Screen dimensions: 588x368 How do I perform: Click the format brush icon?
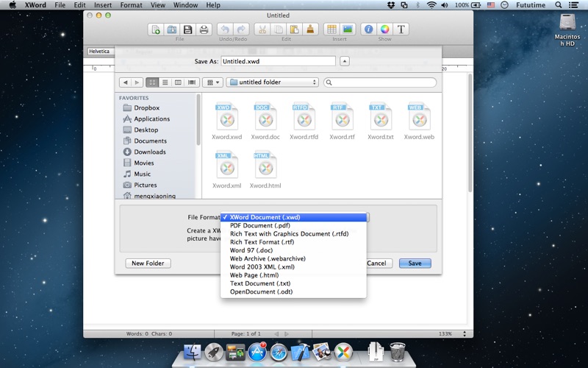[310, 29]
